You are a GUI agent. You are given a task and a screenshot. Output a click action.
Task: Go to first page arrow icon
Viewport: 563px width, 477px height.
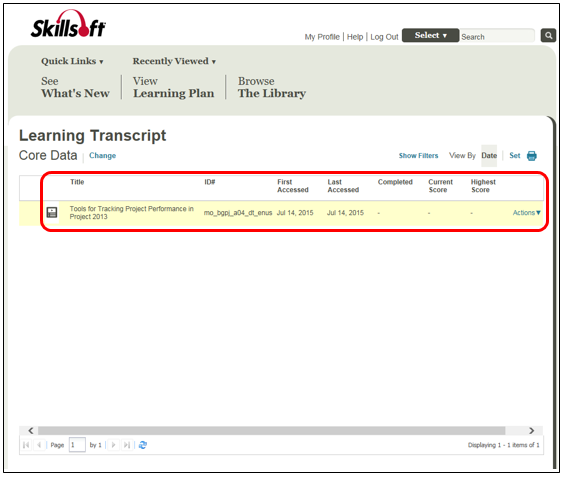[26, 445]
